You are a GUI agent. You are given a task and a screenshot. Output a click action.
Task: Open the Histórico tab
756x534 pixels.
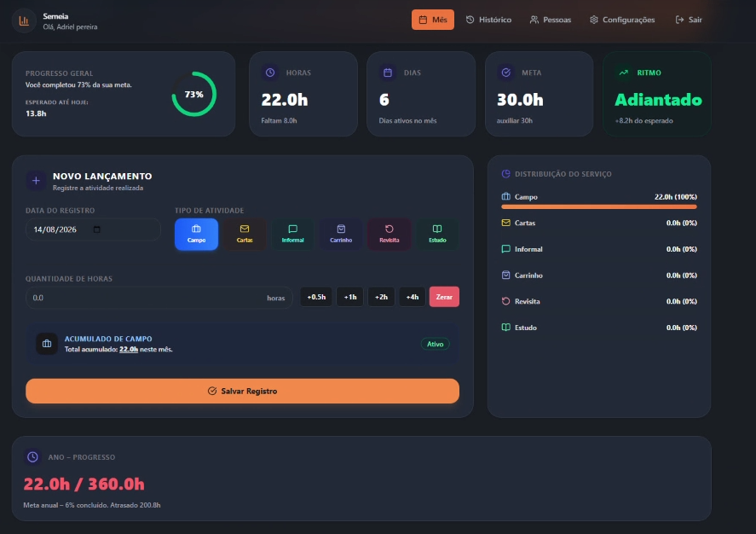click(x=488, y=20)
